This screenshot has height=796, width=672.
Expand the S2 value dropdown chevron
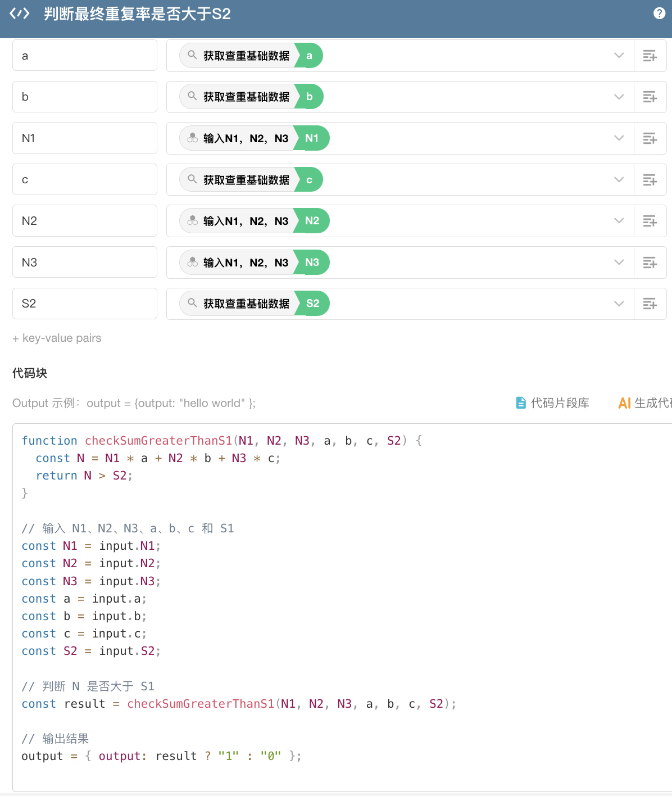(619, 304)
